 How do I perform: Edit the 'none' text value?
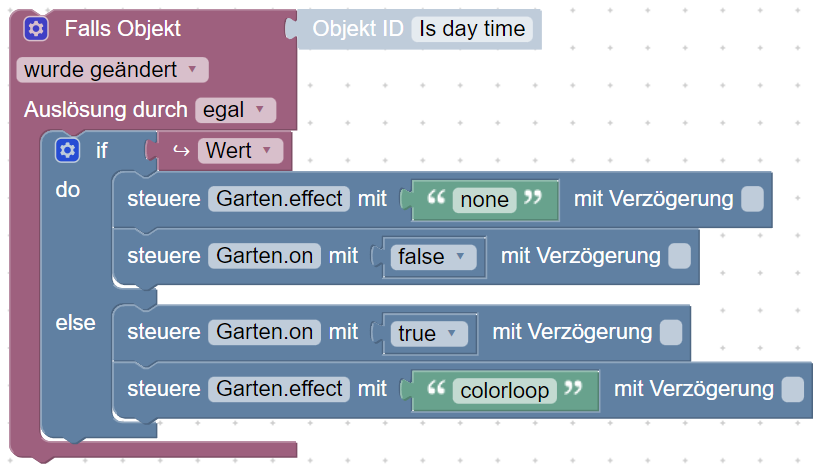coord(485,200)
